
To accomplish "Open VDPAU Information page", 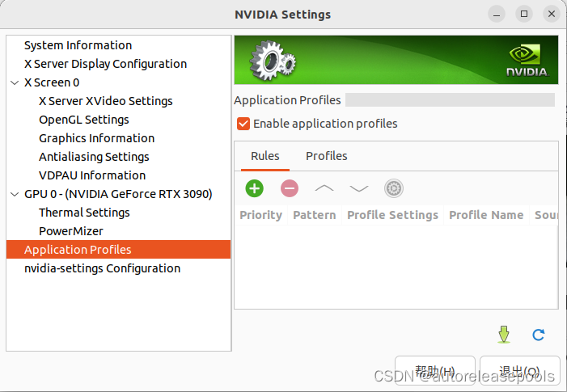I will (x=92, y=175).
